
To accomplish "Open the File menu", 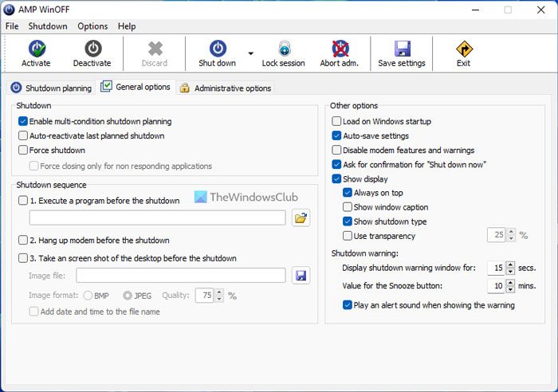I will pyautogui.click(x=12, y=26).
